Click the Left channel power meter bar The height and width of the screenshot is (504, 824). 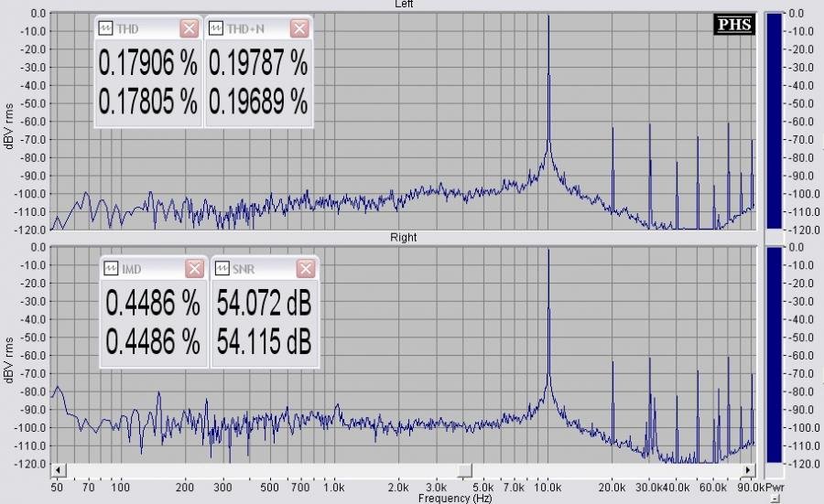click(774, 120)
